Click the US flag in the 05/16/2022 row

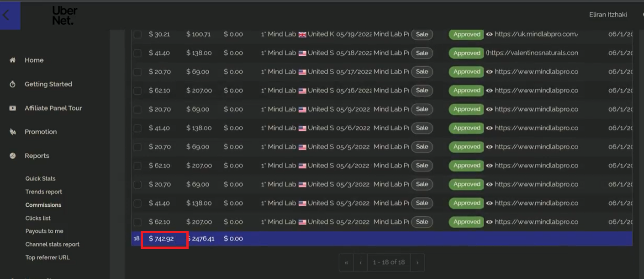[x=302, y=91]
